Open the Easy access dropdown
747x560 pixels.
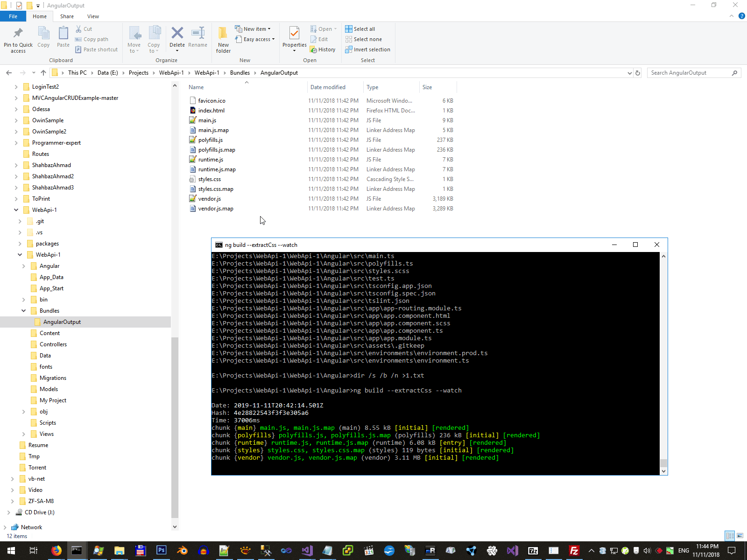(x=254, y=39)
